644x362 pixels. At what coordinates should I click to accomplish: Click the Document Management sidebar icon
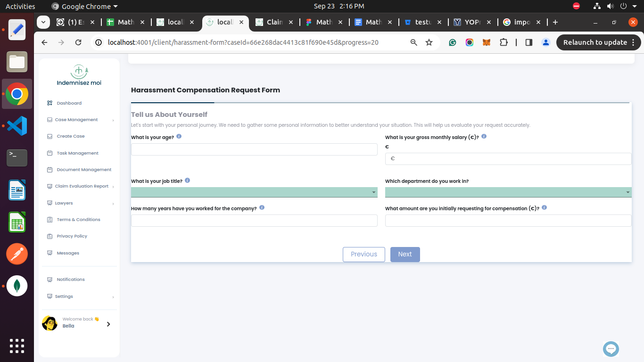(x=50, y=170)
